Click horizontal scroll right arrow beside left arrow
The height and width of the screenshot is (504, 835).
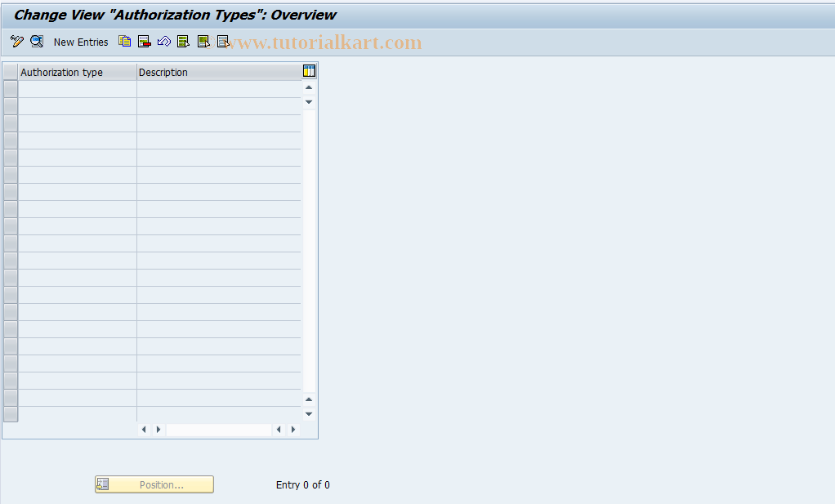159,430
